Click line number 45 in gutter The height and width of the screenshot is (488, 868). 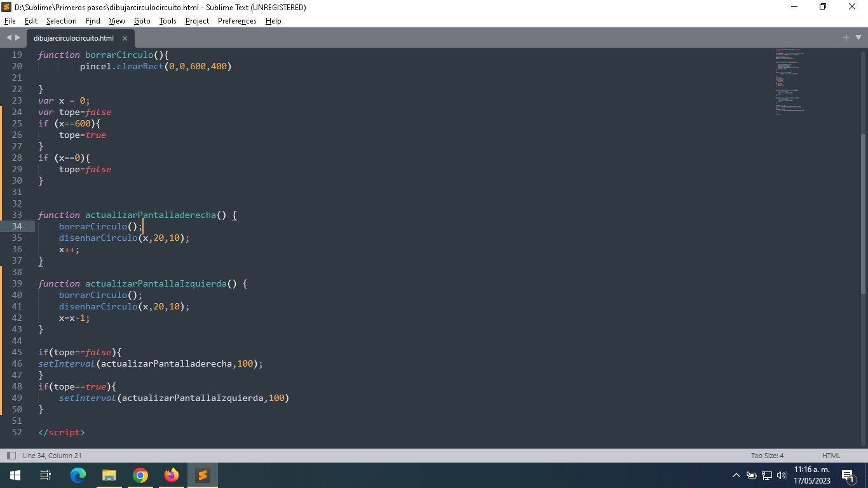17,352
